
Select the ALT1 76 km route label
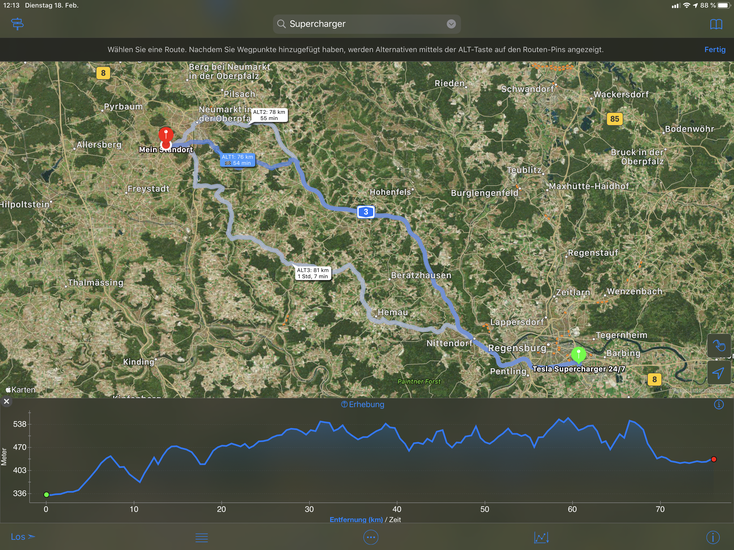tap(238, 160)
